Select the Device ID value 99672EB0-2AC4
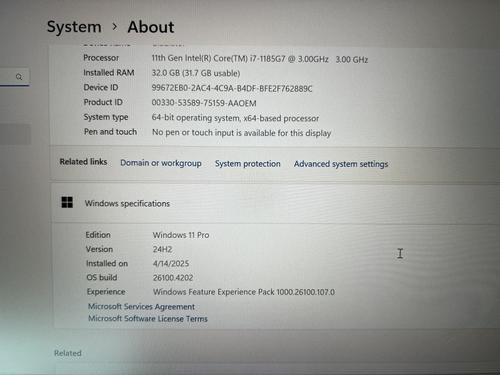The width and height of the screenshot is (500, 375). pos(232,88)
